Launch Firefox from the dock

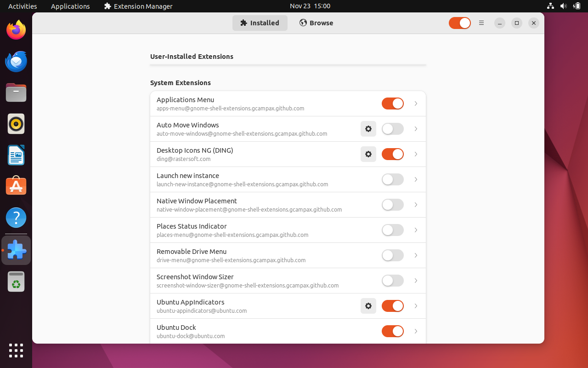click(16, 30)
